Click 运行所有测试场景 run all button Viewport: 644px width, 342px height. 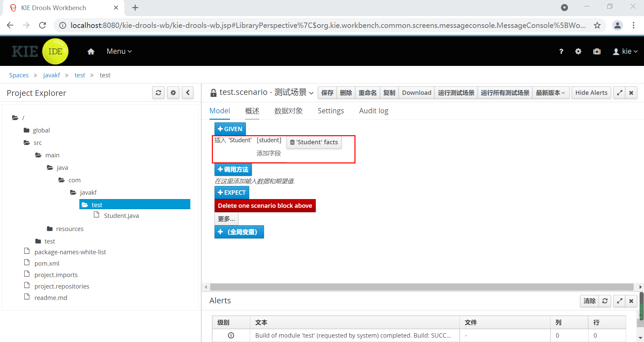[505, 93]
